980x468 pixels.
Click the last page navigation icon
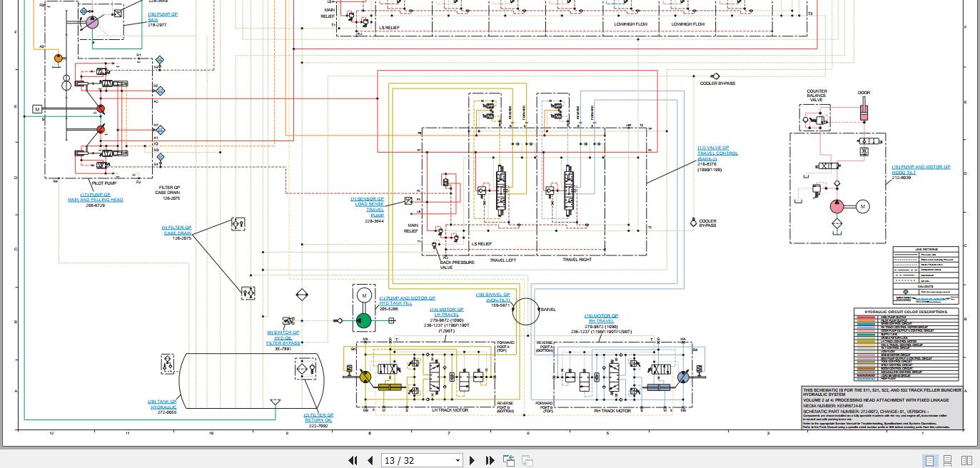tap(490, 461)
